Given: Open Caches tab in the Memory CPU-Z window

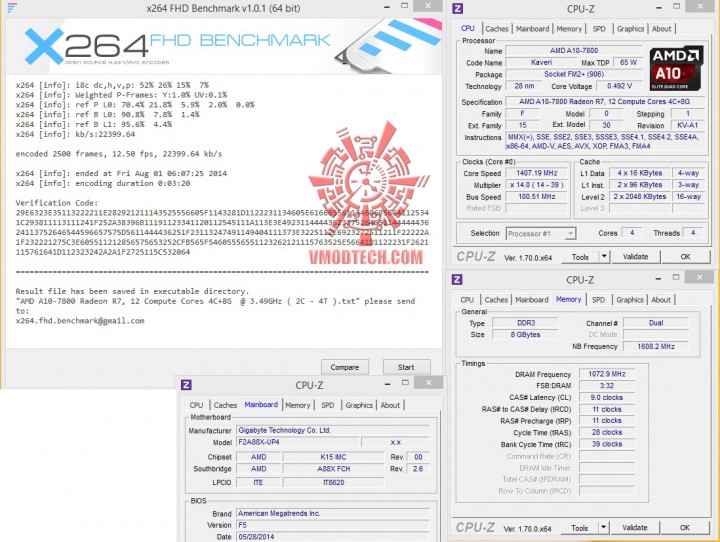Looking at the screenshot, I should (496, 299).
